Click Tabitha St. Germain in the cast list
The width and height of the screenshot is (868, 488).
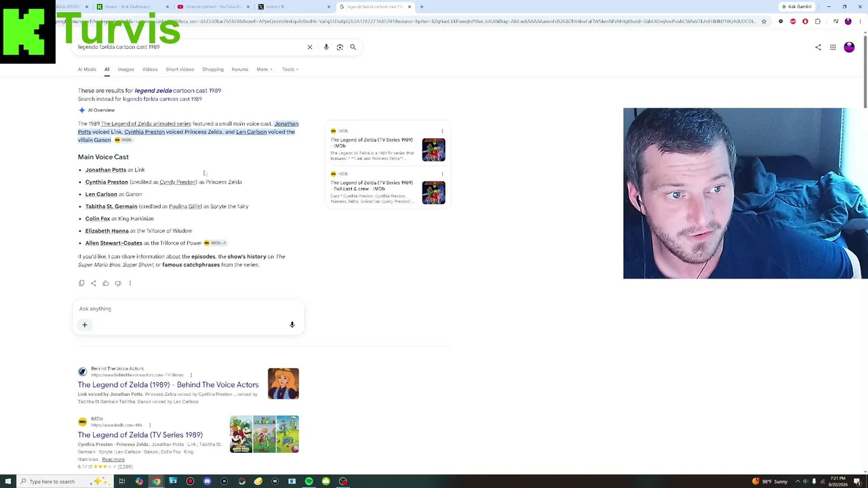click(x=111, y=207)
